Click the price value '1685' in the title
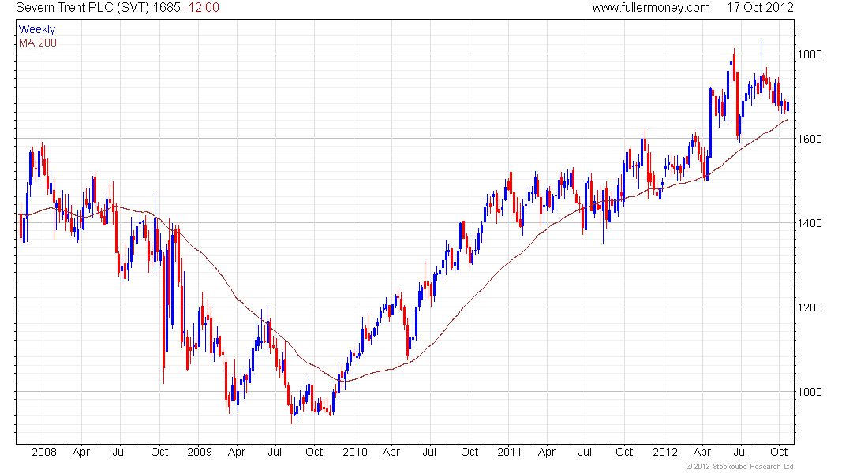Screen dimensions: 868x473 point(167,8)
